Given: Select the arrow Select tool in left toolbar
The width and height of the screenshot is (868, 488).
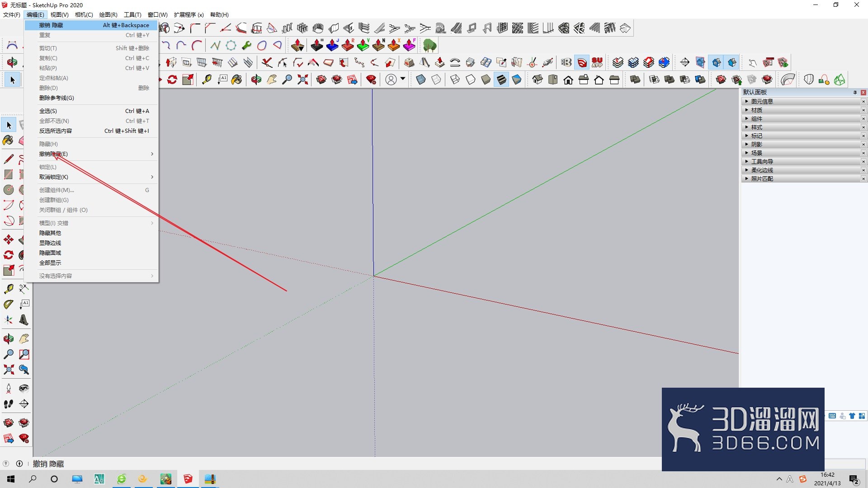Looking at the screenshot, I should (9, 125).
